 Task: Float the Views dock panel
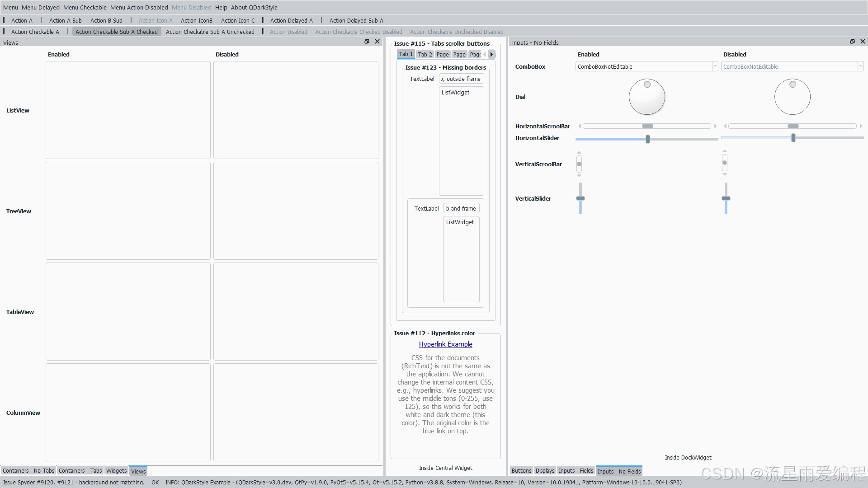tap(367, 42)
